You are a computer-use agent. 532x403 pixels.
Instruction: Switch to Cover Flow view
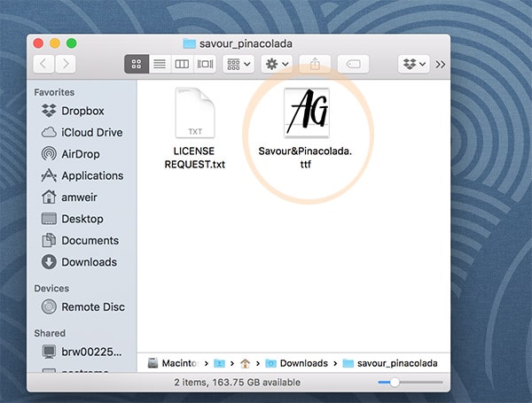point(205,64)
